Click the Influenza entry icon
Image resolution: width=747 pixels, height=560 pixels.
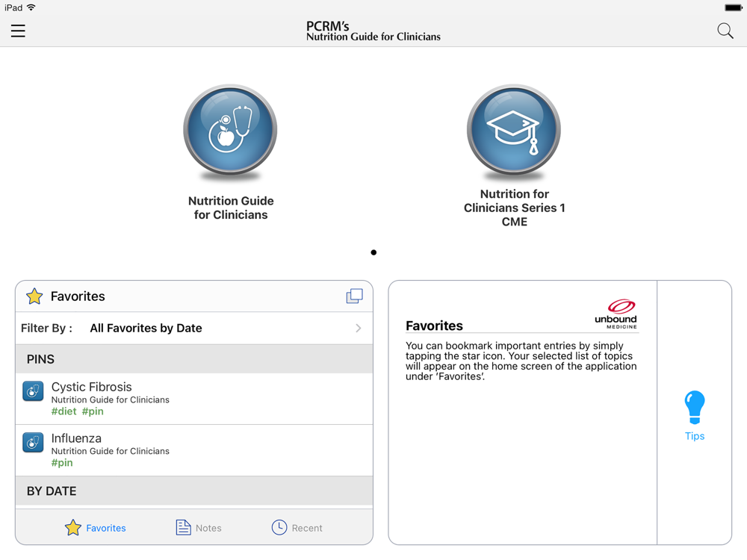[33, 442]
